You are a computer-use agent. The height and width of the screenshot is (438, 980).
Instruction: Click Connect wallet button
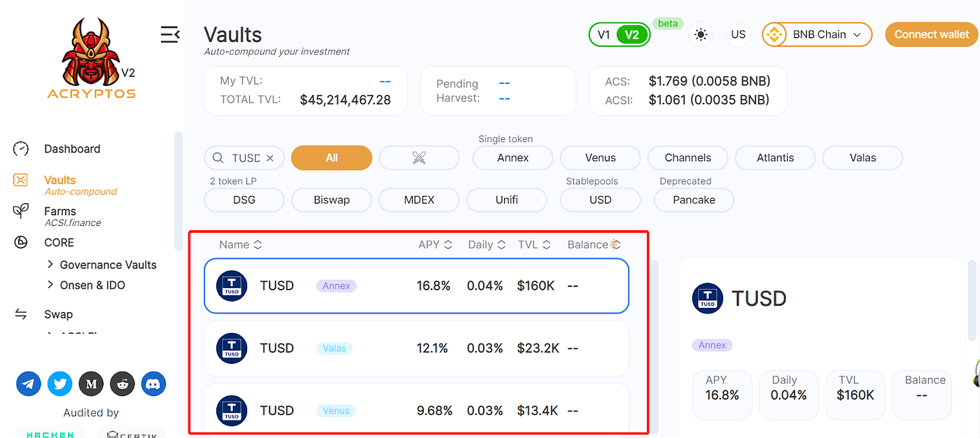[x=932, y=34]
